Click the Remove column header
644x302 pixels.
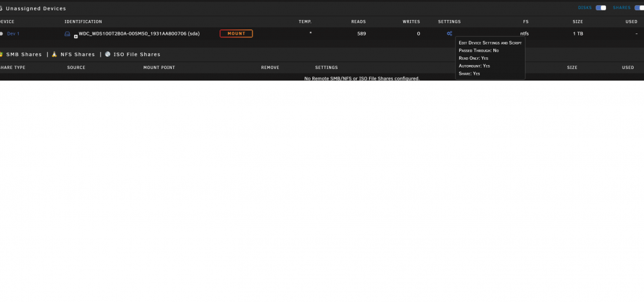(x=270, y=68)
